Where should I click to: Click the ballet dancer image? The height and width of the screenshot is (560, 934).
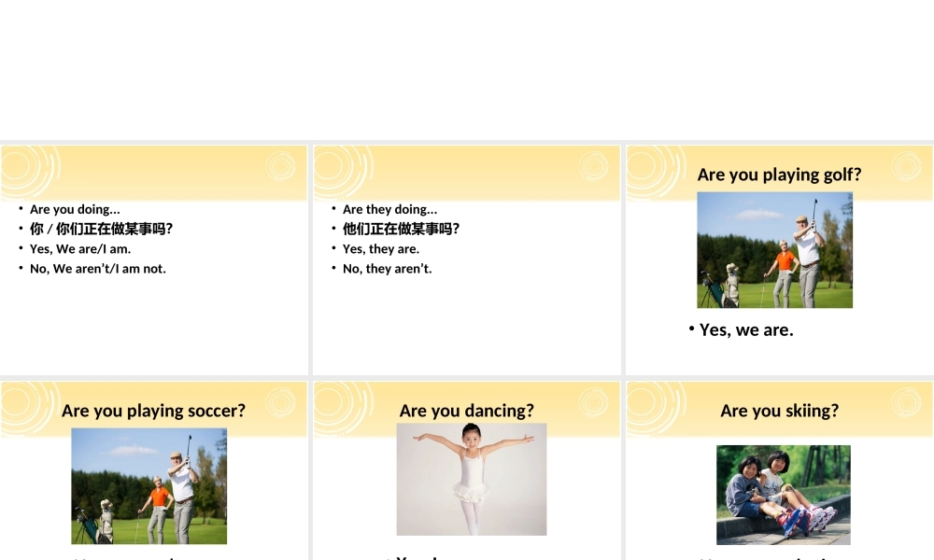click(x=471, y=479)
